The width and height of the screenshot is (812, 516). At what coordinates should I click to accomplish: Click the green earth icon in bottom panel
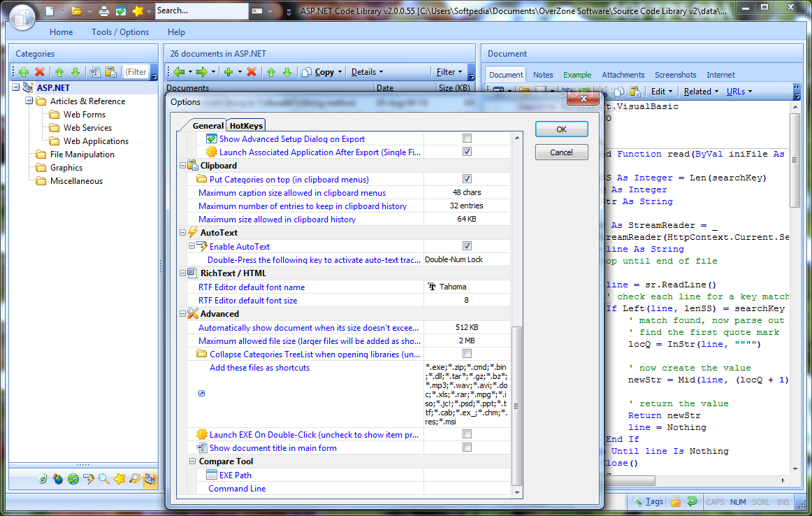point(73,479)
